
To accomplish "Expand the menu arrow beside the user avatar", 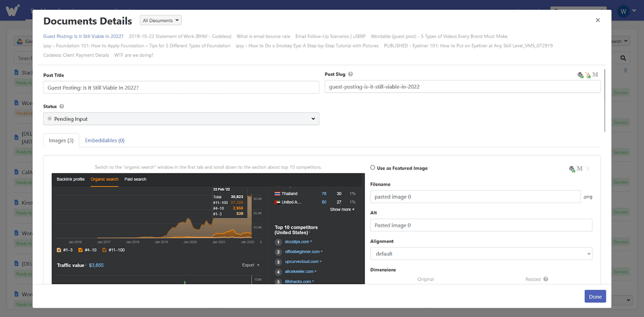I will [x=635, y=11].
